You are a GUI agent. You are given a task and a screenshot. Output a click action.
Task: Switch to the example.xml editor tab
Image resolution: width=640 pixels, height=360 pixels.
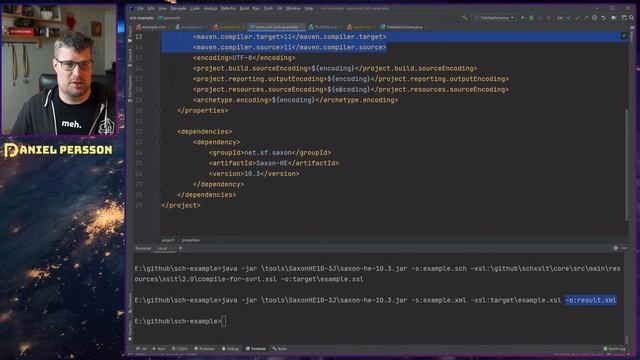pos(152,27)
